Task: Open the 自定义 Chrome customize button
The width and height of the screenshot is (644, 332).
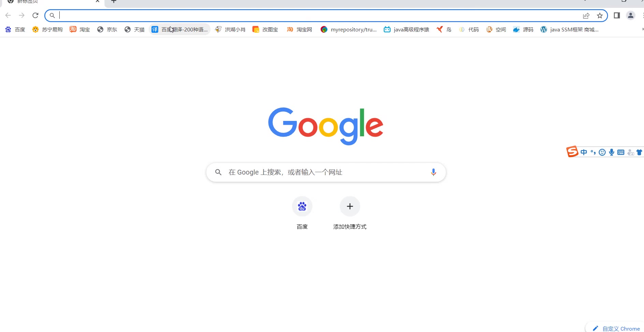Action: [x=616, y=329]
